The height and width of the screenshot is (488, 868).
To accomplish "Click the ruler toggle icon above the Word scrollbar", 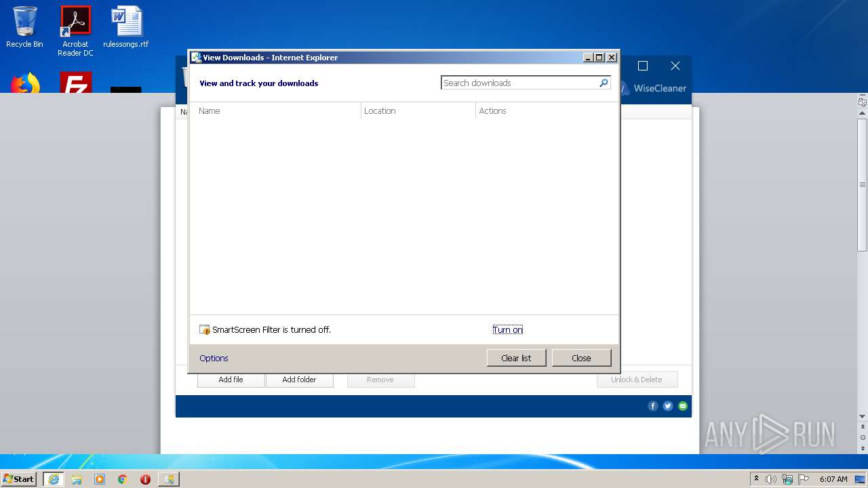I will click(863, 102).
